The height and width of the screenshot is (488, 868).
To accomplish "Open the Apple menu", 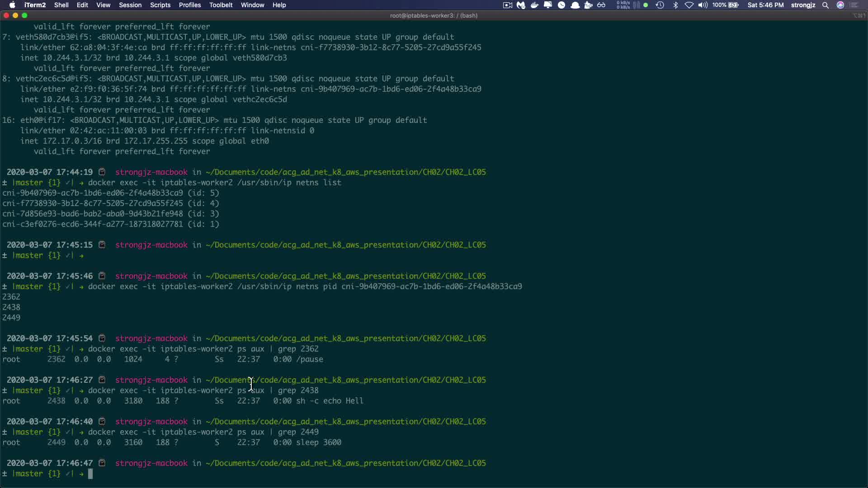I will tap(12, 5).
